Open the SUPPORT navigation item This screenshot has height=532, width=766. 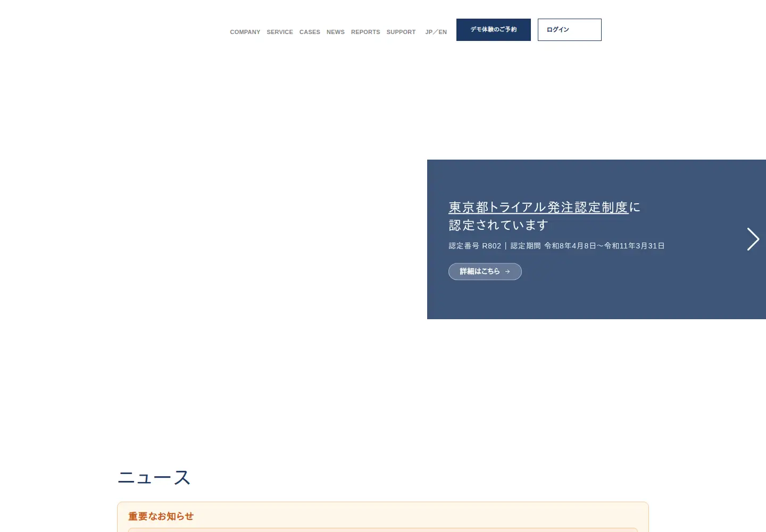[x=401, y=32]
